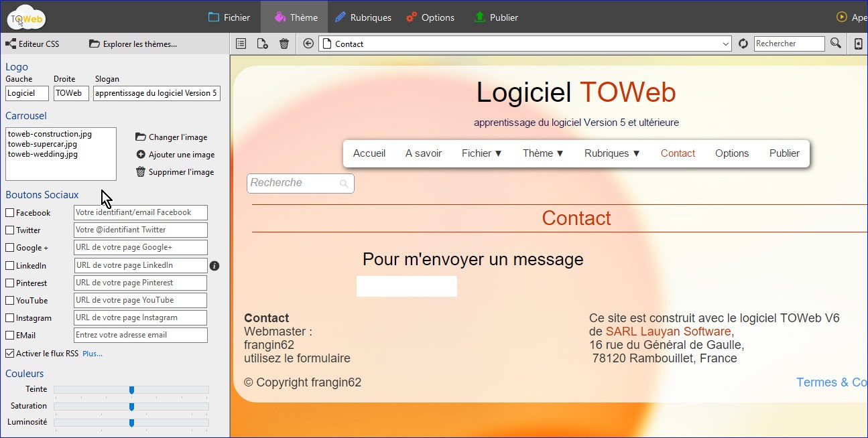
Task: Tick the YouTube checkbox
Action: tap(10, 301)
